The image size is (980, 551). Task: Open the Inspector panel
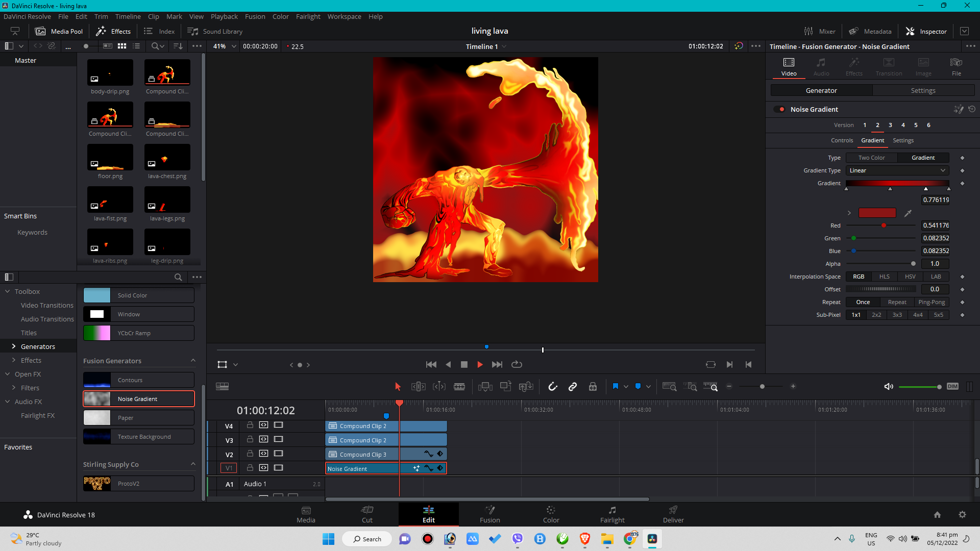point(926,31)
